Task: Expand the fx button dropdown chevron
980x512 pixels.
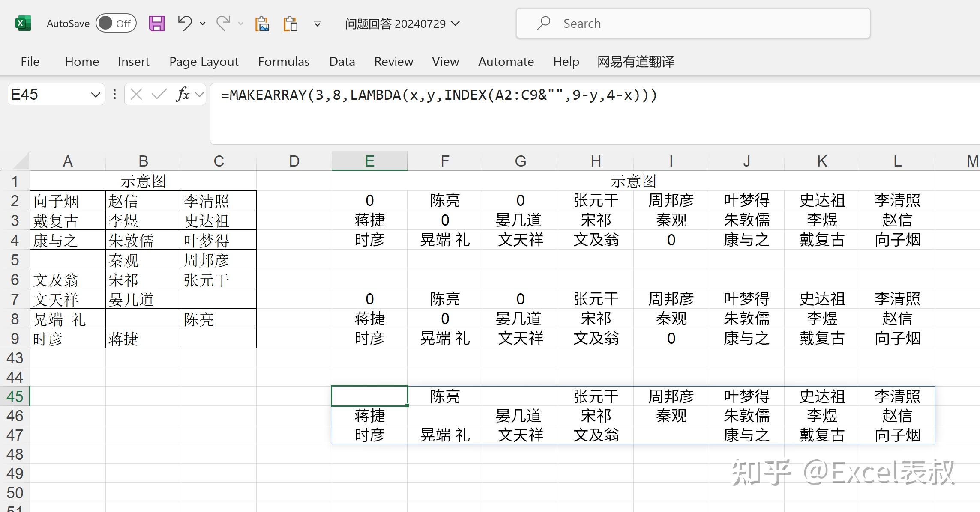Action: (x=199, y=95)
